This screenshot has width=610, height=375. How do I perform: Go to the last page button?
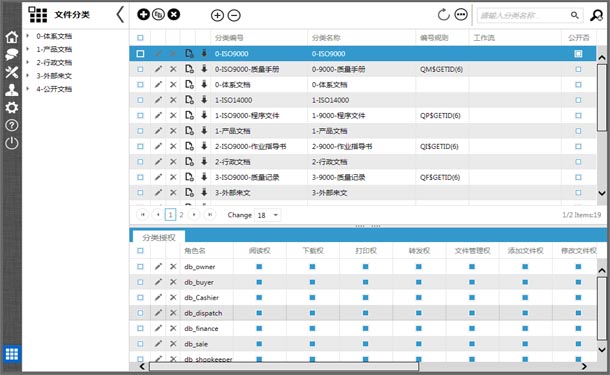pyautogui.click(x=210, y=214)
